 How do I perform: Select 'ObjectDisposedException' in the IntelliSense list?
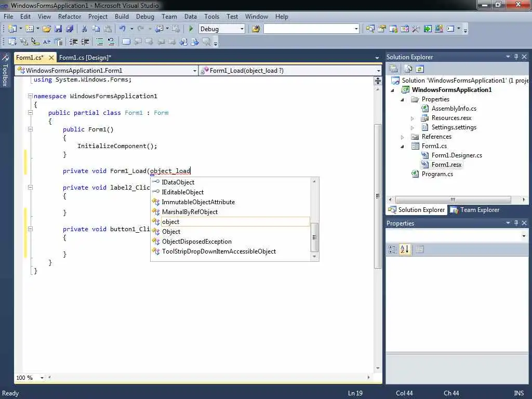(x=230, y=242)
